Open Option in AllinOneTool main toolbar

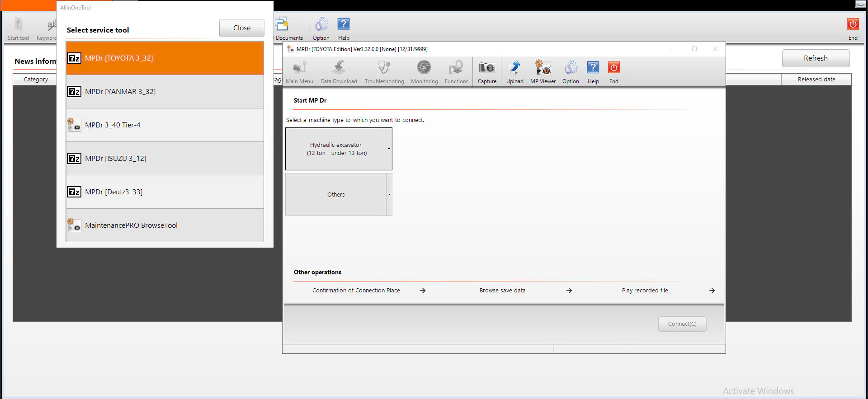point(321,28)
